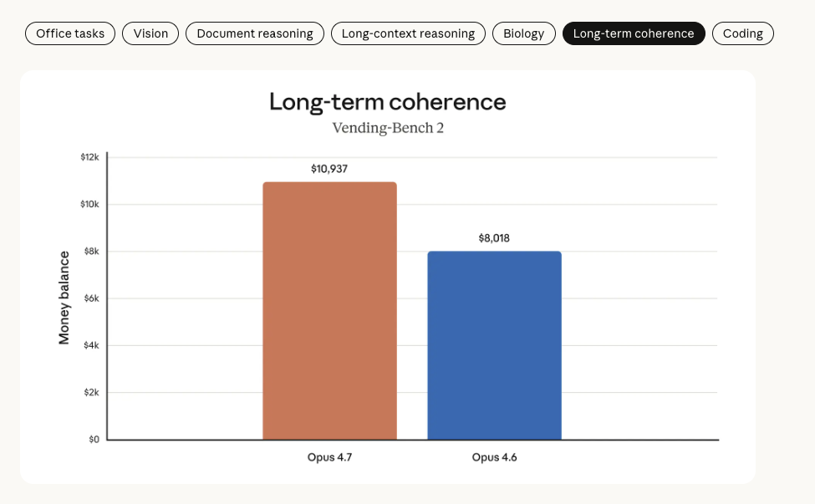The width and height of the screenshot is (815, 504).
Task: Click the Money balance axis title
Action: [64, 298]
